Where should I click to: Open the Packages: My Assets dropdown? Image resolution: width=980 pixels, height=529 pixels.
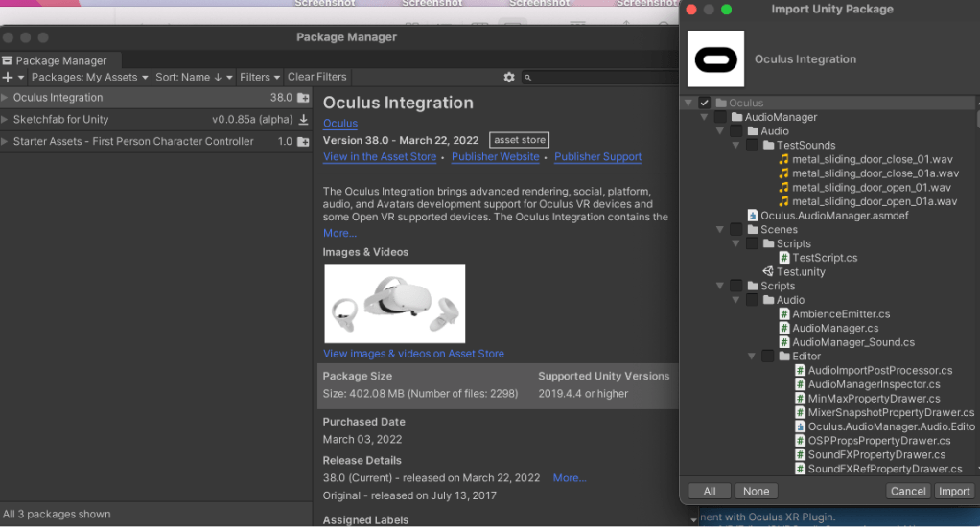pos(90,77)
